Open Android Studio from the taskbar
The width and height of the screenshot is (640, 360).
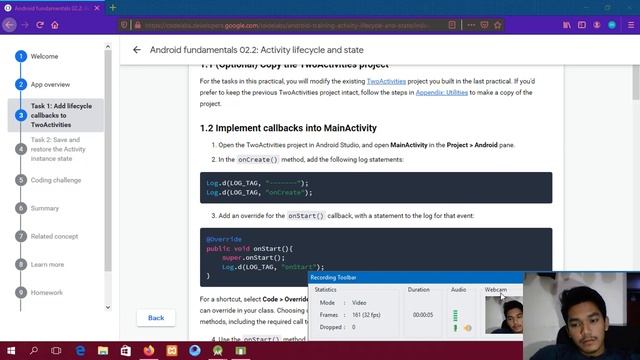pyautogui.click(x=218, y=351)
